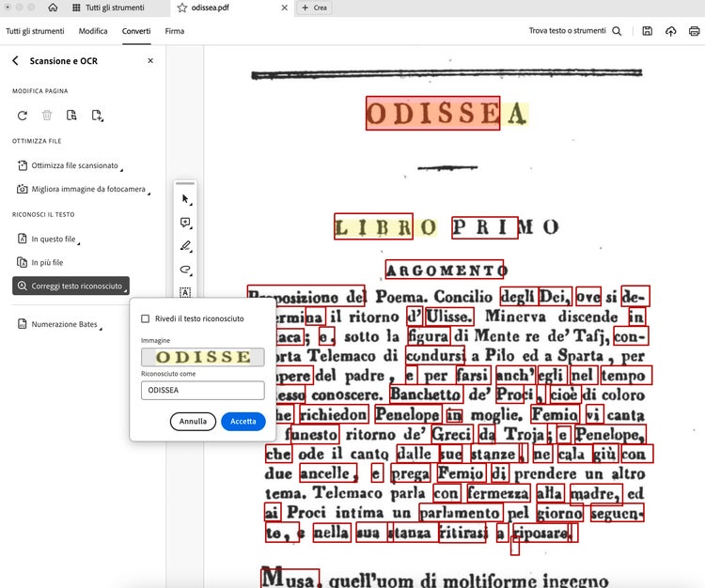
Task: Select the arrow selection tool
Action: 185,199
